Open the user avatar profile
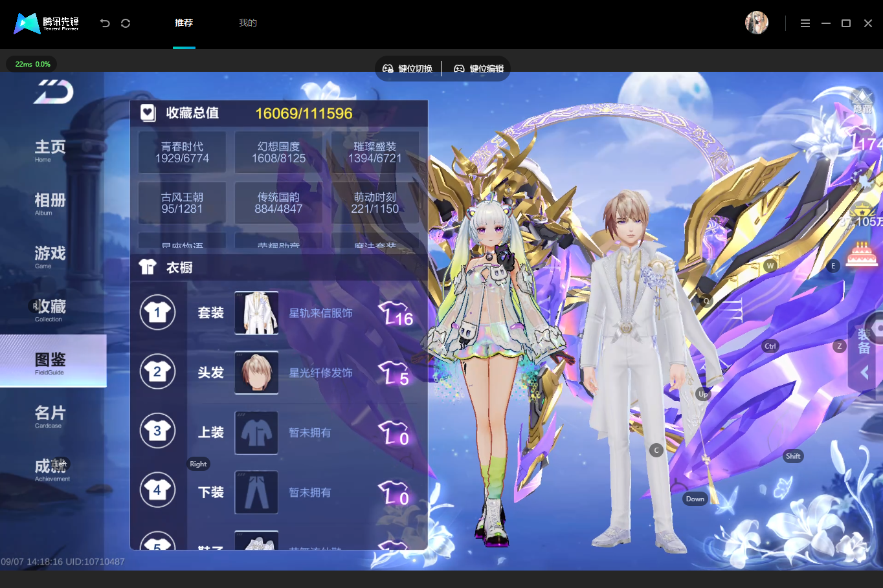Screen dimensions: 883x588 click(756, 23)
